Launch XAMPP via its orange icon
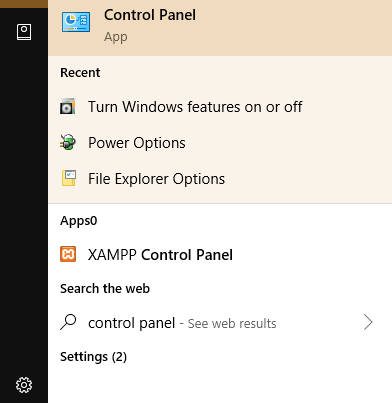Viewport: 392px width, 403px height. 68,254
